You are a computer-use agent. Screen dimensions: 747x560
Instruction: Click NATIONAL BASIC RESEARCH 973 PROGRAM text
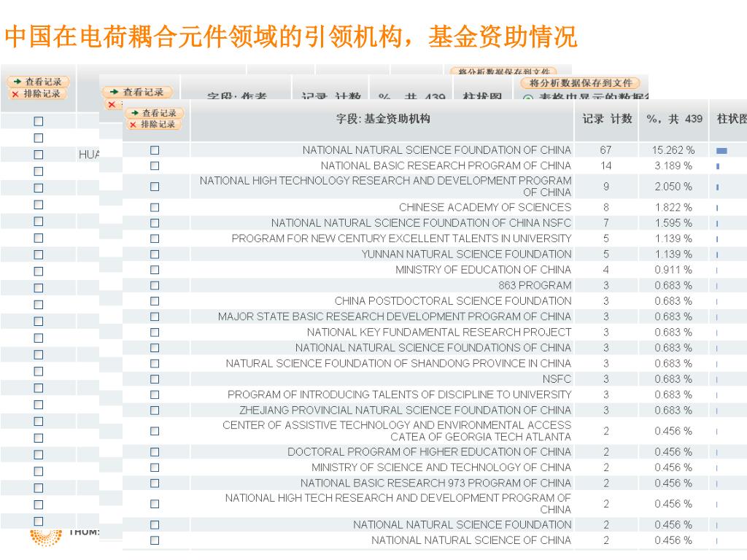point(436,483)
